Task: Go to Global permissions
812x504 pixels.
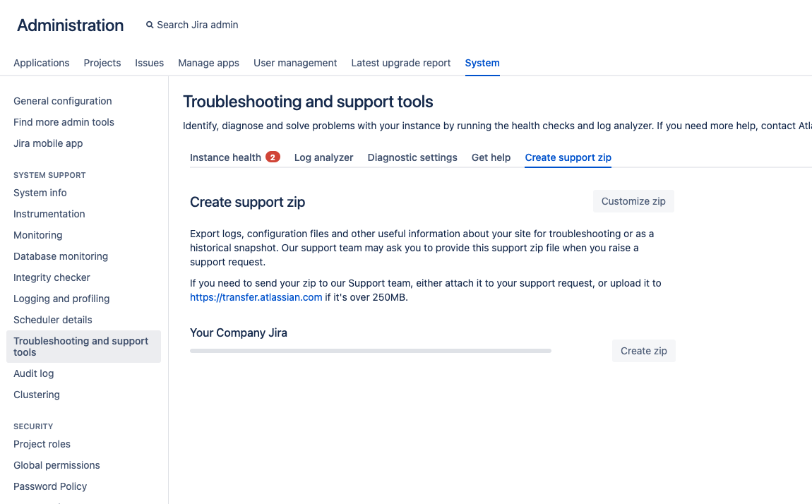Action: [x=56, y=465]
